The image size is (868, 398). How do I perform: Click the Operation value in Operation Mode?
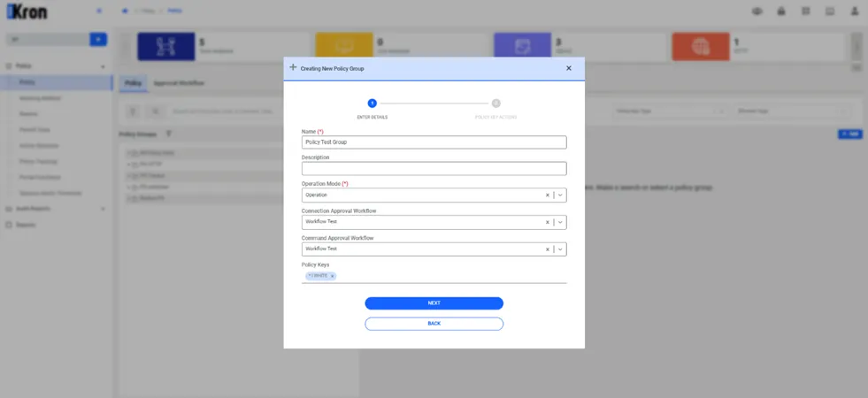coord(316,195)
